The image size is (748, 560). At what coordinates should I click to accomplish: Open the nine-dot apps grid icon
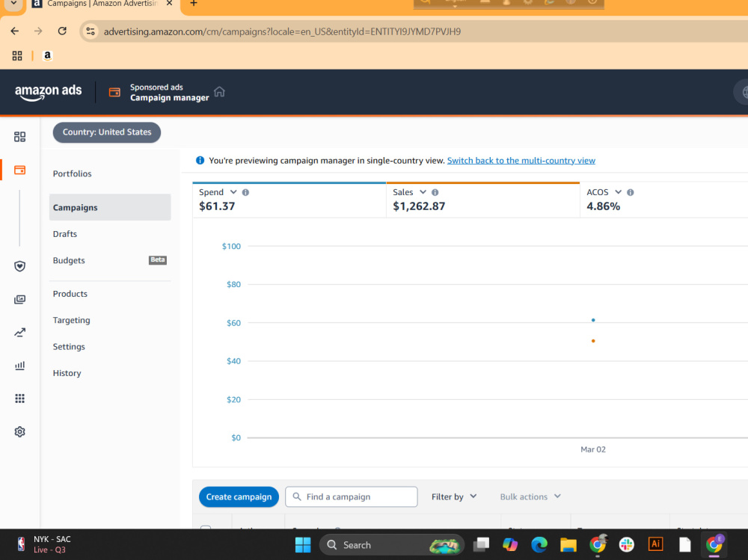[x=19, y=399]
